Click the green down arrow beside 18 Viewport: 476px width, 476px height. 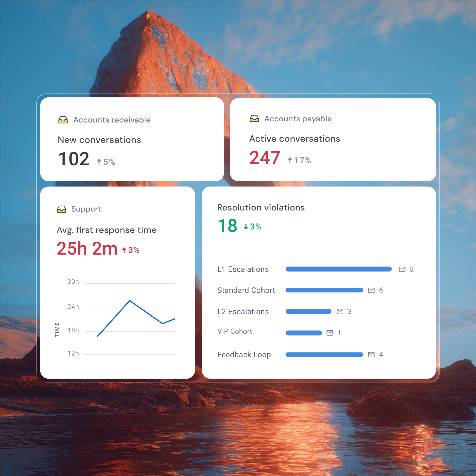pyautogui.click(x=246, y=227)
